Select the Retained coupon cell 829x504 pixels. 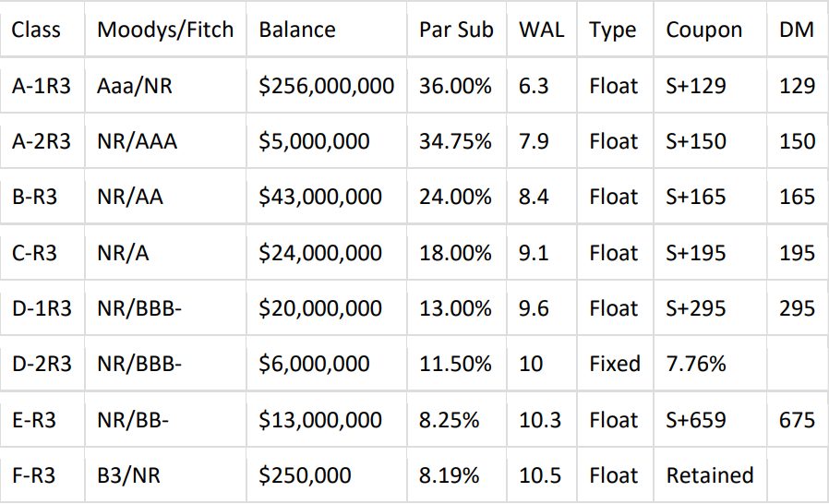[710, 475]
